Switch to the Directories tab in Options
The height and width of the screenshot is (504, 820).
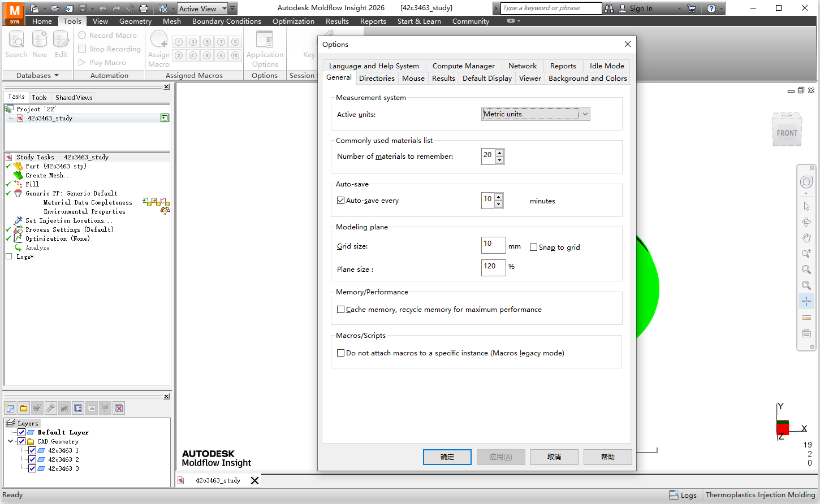coord(377,79)
